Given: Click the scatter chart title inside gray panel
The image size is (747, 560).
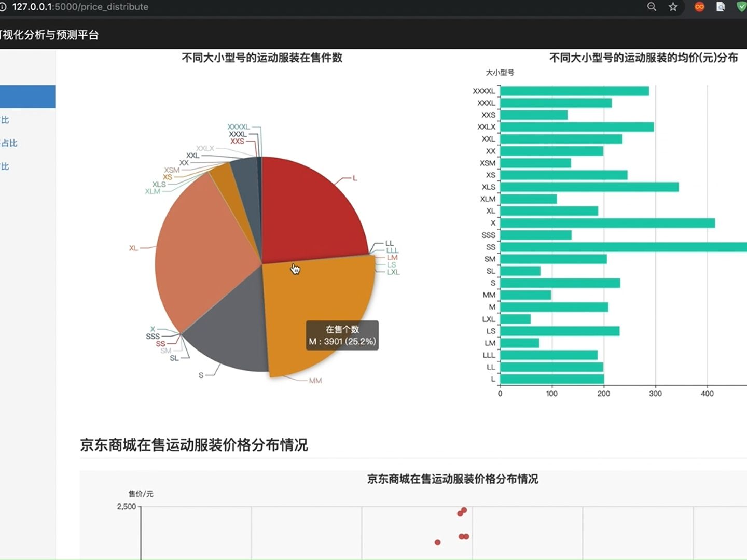Looking at the screenshot, I should point(453,479).
